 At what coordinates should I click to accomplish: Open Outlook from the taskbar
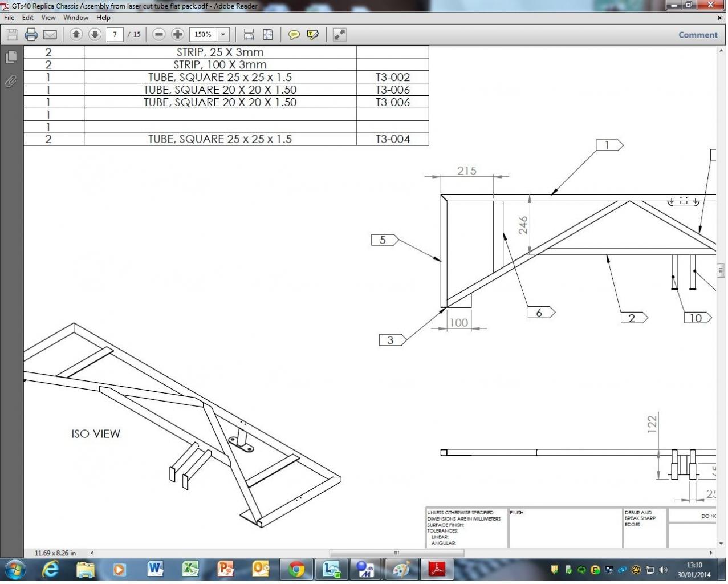(261, 569)
